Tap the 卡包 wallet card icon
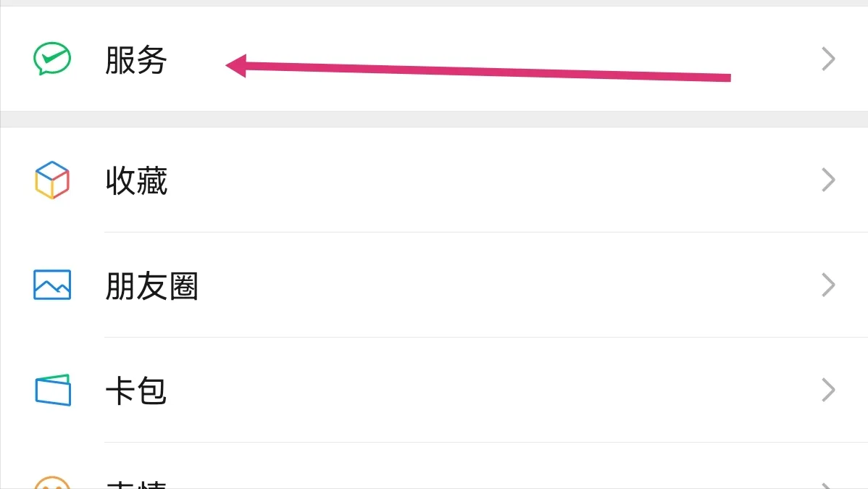This screenshot has width=868, height=489. pos(53,390)
